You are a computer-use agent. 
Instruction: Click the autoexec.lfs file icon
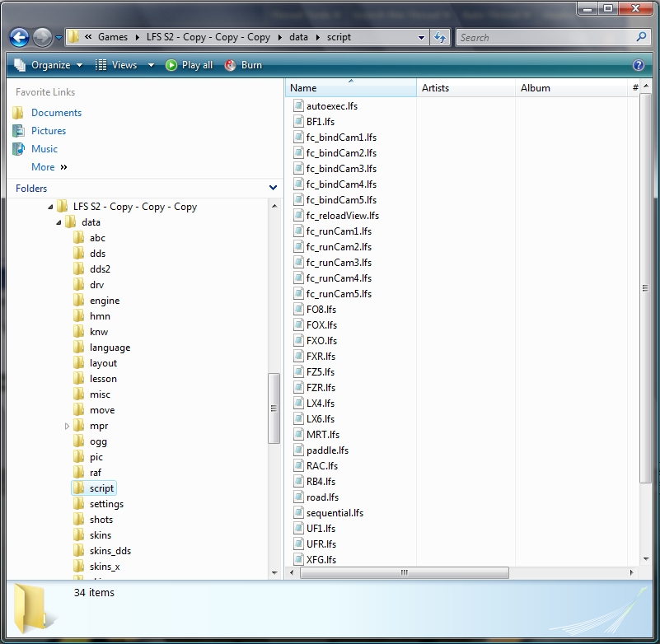click(x=298, y=105)
